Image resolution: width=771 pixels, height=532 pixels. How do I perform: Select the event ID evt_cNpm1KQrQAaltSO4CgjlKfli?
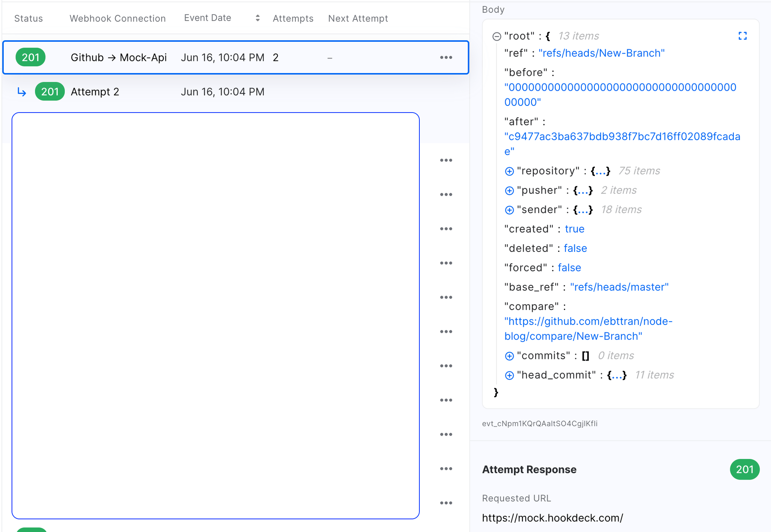pos(540,424)
